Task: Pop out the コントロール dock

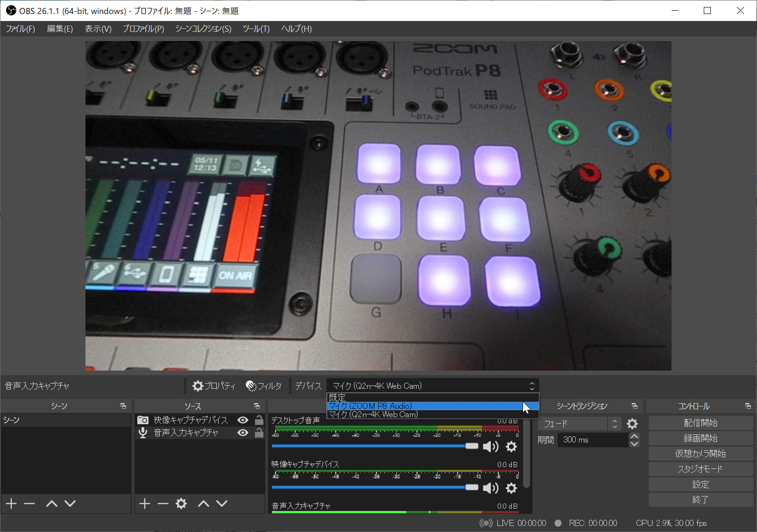Action: (748, 406)
